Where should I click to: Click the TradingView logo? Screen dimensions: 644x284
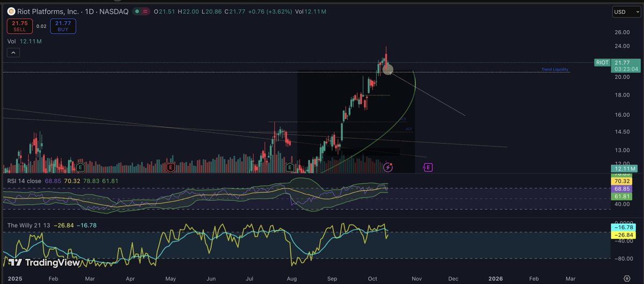44,263
